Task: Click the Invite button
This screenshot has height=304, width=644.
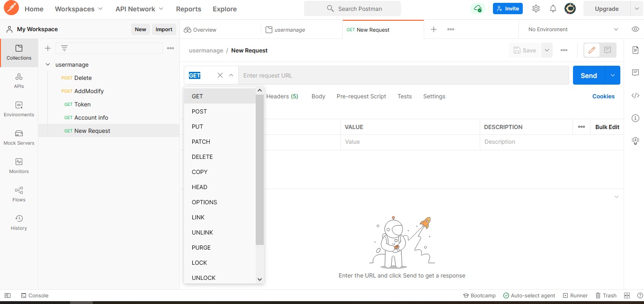Action: (508, 9)
